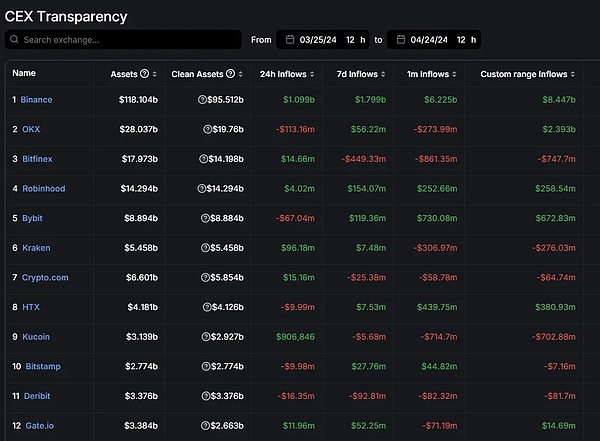The image size is (600, 441).
Task: Open the start date 03/25/24 picker
Action: click(317, 40)
